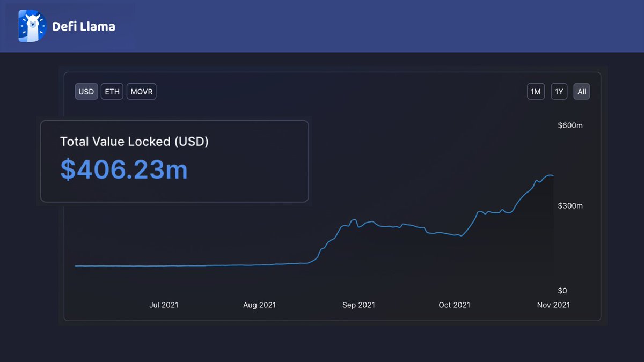Click the $600m axis label
This screenshot has width=644, height=362.
pos(570,125)
